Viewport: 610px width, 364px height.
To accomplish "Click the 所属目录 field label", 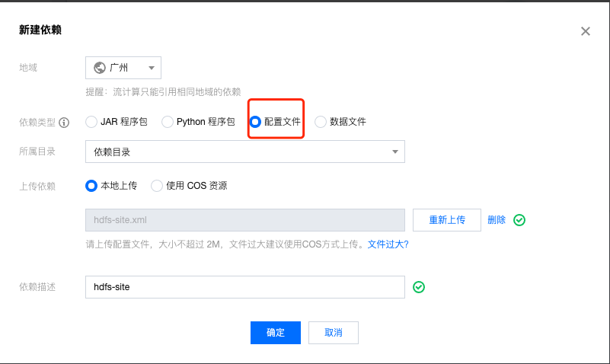I will click(37, 152).
